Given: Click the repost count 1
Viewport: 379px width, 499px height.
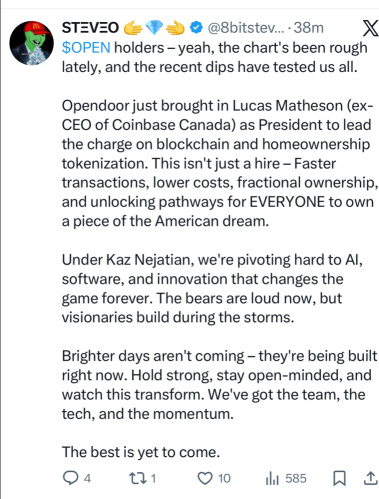Looking at the screenshot, I should (x=153, y=479).
